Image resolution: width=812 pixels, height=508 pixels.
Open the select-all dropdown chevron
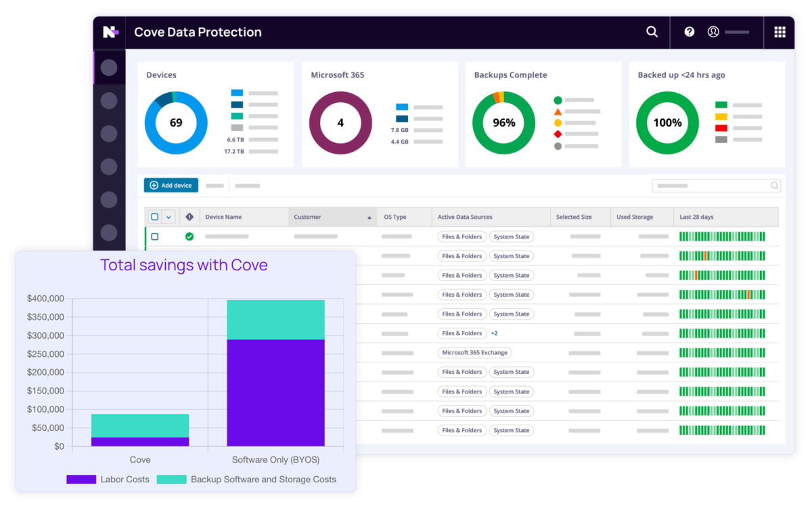[x=168, y=217]
